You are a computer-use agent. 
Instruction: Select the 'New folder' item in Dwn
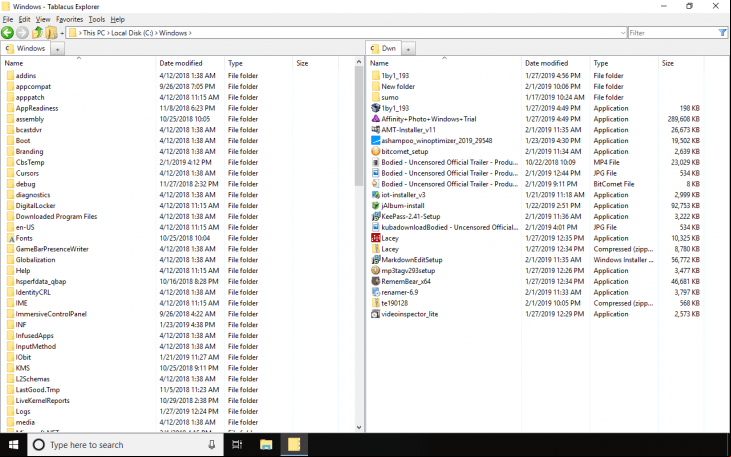(x=398, y=86)
